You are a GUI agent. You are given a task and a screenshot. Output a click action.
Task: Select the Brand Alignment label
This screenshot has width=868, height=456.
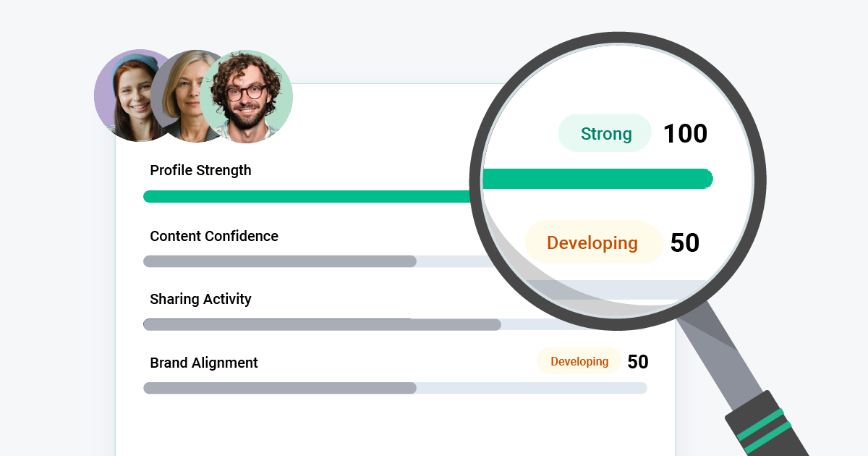coord(203,363)
